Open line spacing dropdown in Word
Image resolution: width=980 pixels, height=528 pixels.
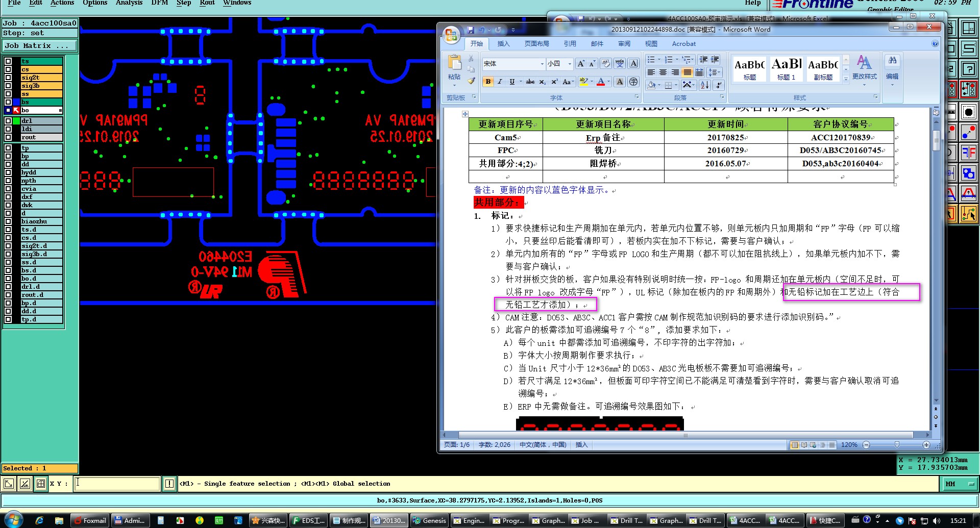coord(715,72)
